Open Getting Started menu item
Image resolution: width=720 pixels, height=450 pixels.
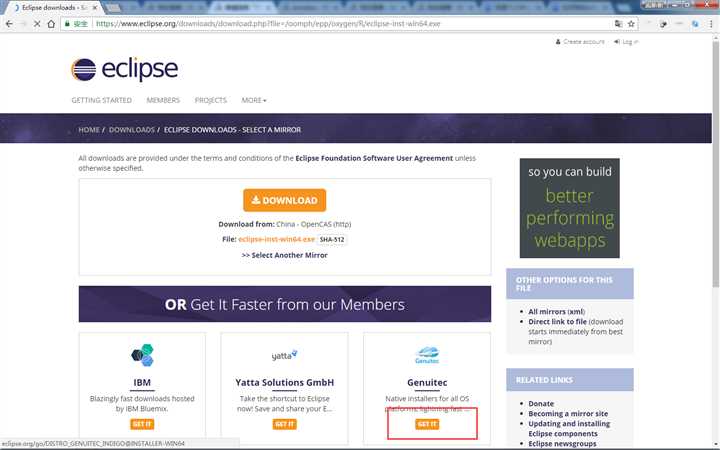pos(101,100)
